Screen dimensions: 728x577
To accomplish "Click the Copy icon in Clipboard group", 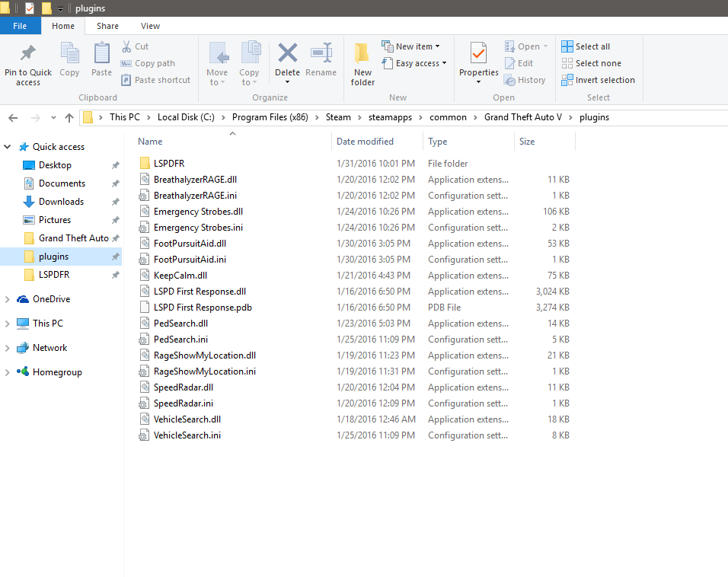I will [69, 53].
